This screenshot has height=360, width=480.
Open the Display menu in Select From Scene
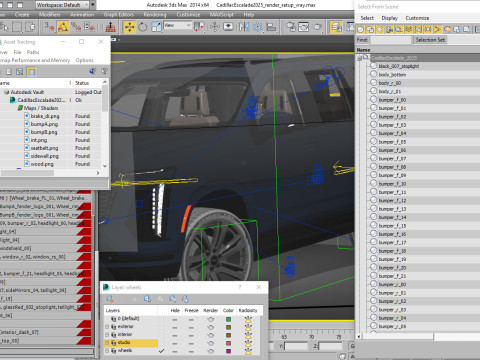tap(389, 18)
